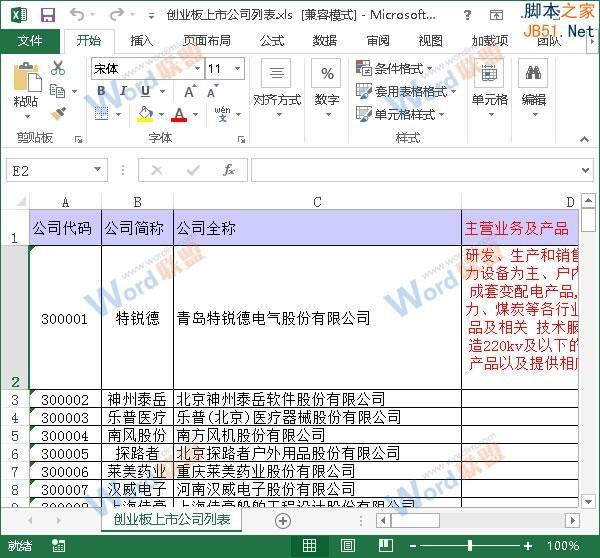Click the zoom in plus button
Viewport: 600px width, 558px height.
(528, 546)
